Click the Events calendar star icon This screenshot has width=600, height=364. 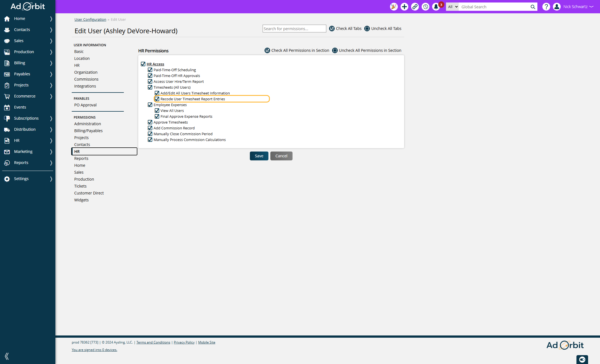coord(7,107)
